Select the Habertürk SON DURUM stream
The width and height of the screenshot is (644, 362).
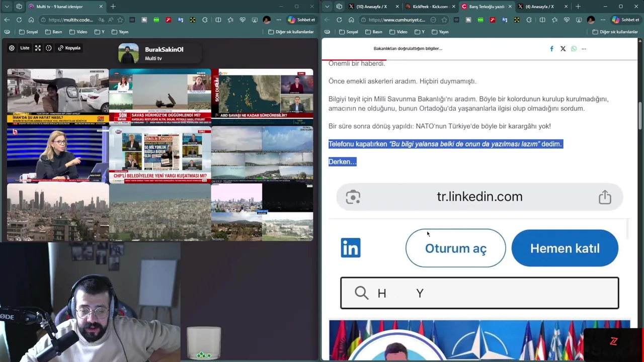(x=160, y=96)
